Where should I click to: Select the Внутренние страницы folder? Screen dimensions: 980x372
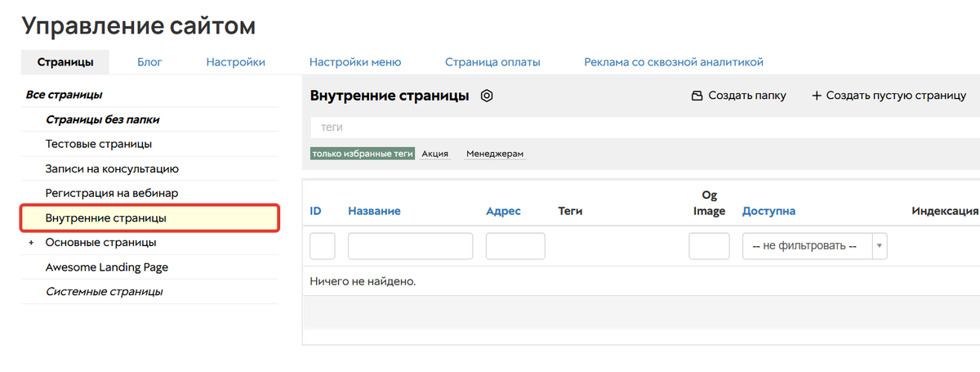click(150, 218)
